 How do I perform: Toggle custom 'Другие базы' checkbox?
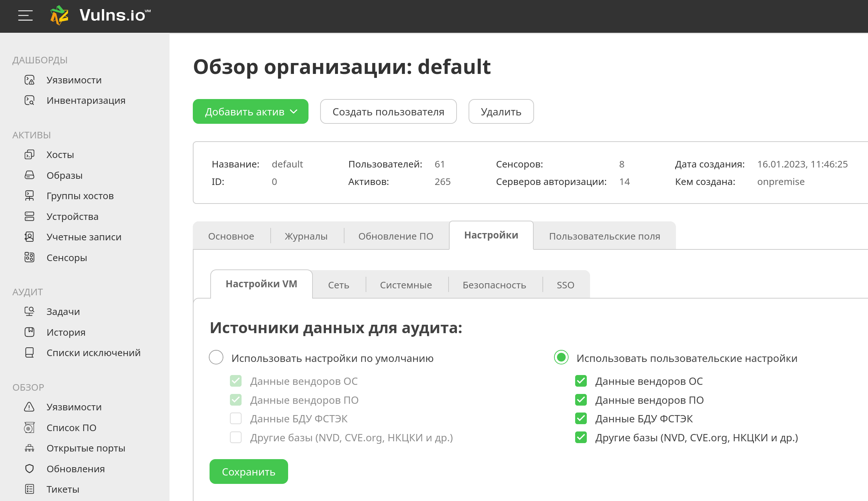point(581,437)
